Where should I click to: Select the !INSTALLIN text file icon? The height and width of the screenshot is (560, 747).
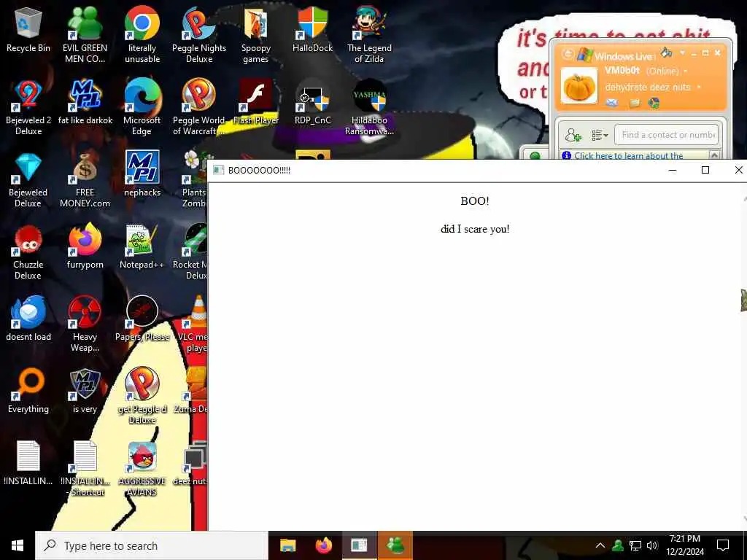click(28, 464)
